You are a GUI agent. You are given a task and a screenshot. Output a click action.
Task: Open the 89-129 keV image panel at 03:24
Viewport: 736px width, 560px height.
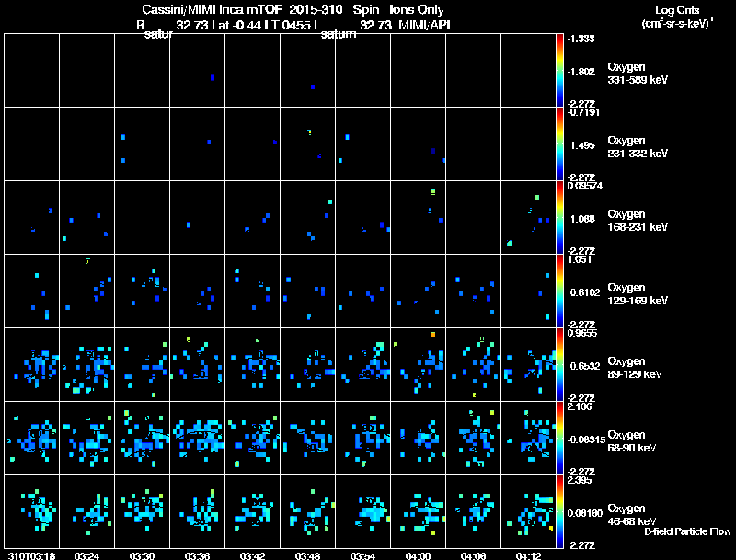click(86, 364)
